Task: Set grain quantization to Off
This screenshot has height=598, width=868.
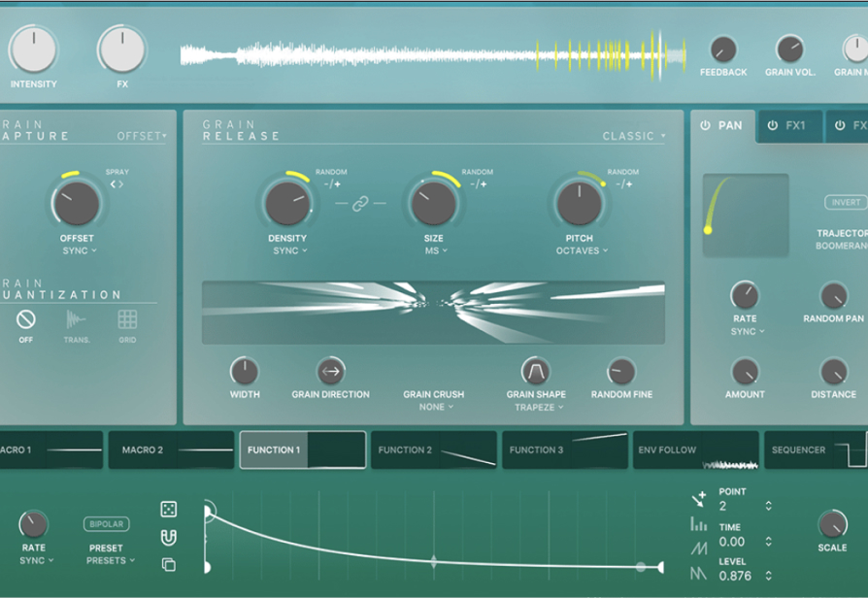Action: click(x=26, y=319)
